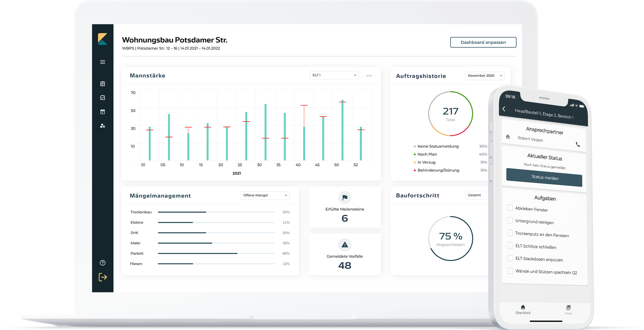Click the Dashboard anpassen button

click(x=483, y=43)
